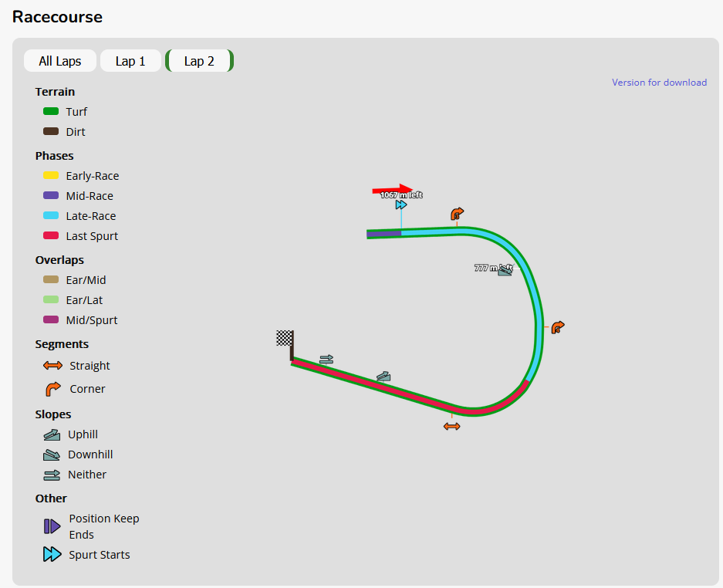The height and width of the screenshot is (588, 723).
Task: Click the uphill slope icon on final straight
Action: [383, 377]
